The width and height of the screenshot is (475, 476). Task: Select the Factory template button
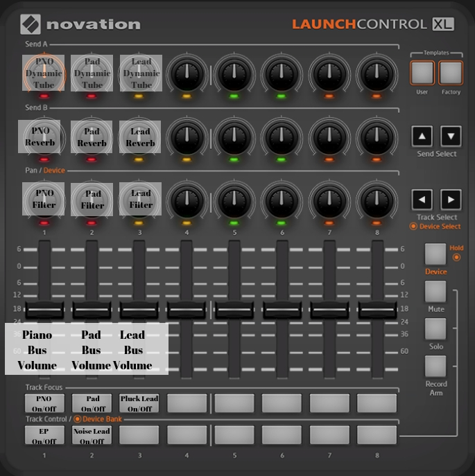[451, 73]
